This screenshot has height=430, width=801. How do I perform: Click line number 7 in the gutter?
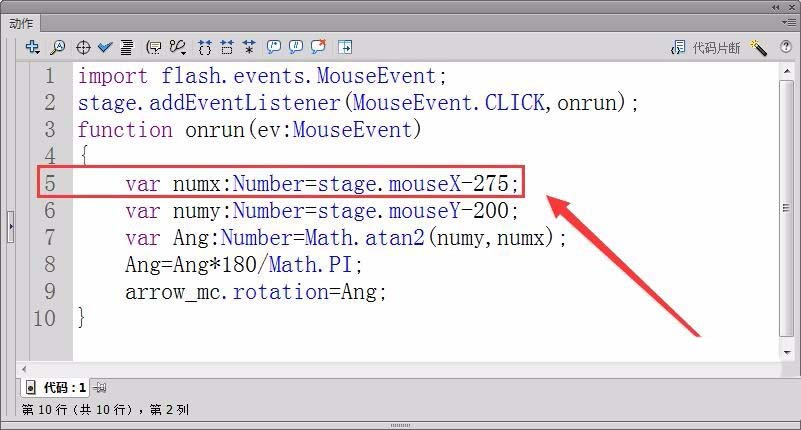[50, 237]
